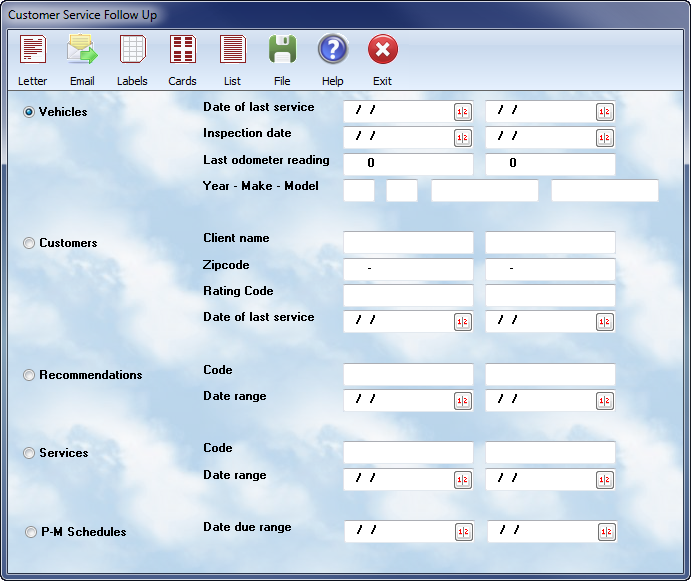Screen dimensions: 691x581
Task: Click the Cards toolbar icon
Action: point(182,49)
